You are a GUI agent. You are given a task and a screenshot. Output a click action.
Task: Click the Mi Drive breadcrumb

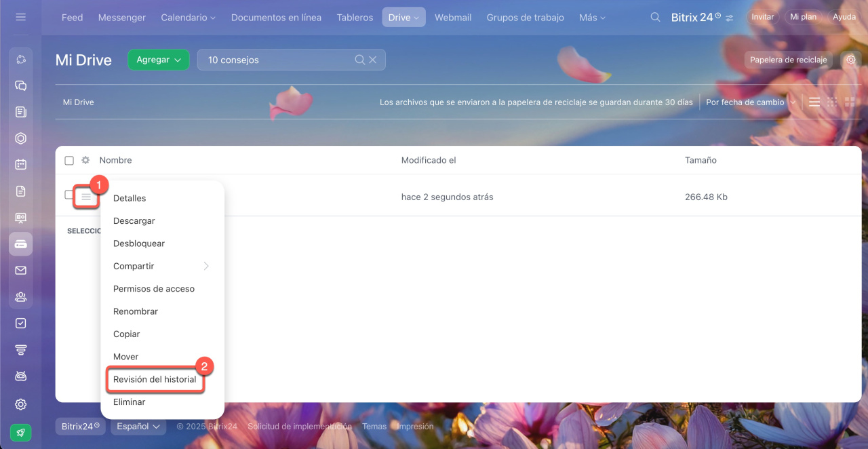click(79, 102)
